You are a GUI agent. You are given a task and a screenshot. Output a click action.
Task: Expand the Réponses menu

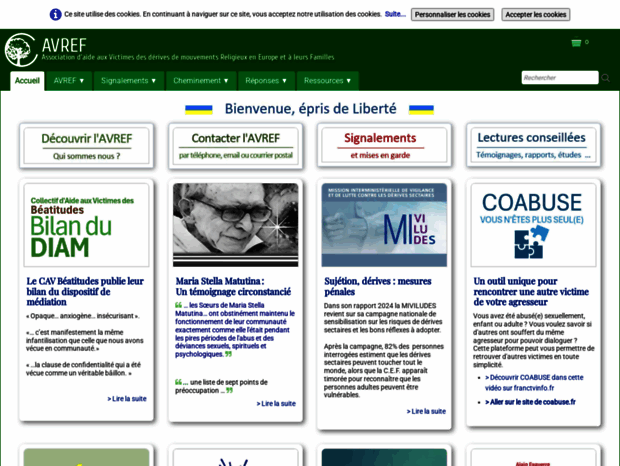pyautogui.click(x=266, y=81)
